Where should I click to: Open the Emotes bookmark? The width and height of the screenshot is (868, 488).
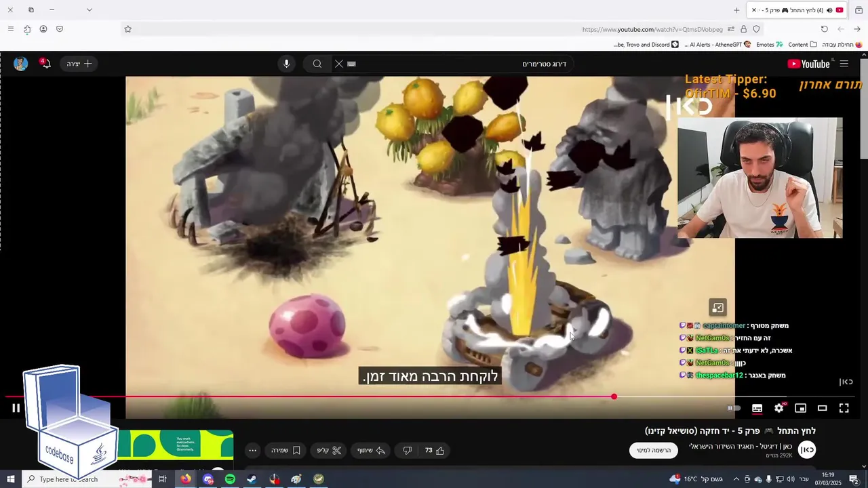(769, 45)
